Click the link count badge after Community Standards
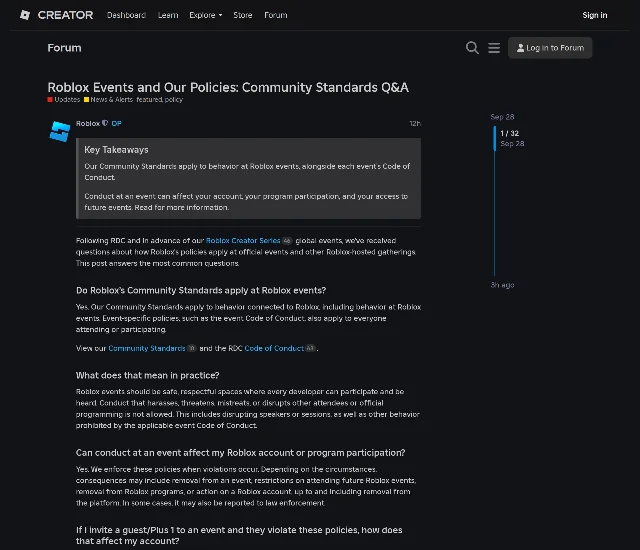The image size is (640, 550). point(191,348)
